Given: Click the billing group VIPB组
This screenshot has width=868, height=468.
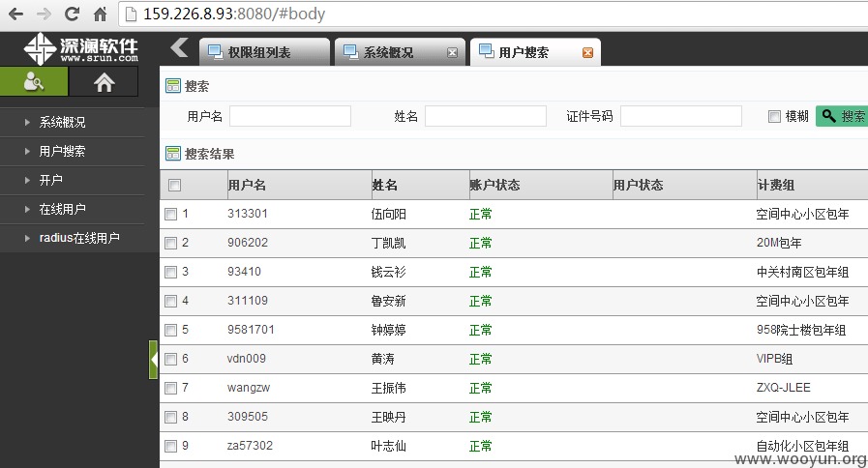Looking at the screenshot, I should [x=774, y=359].
